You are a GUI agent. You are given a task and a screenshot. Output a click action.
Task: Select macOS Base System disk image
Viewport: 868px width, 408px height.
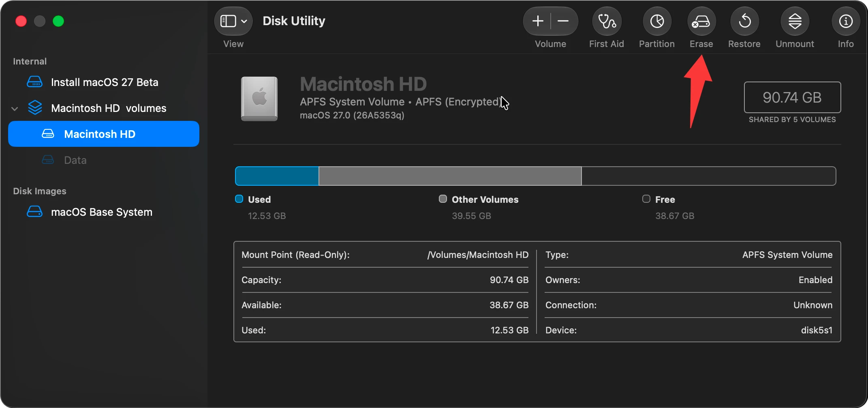coord(104,212)
